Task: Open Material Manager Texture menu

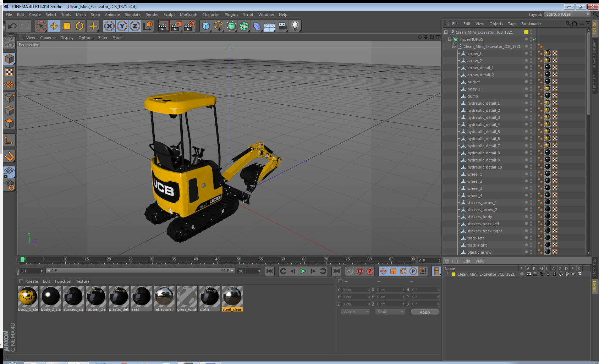Action: pos(83,281)
